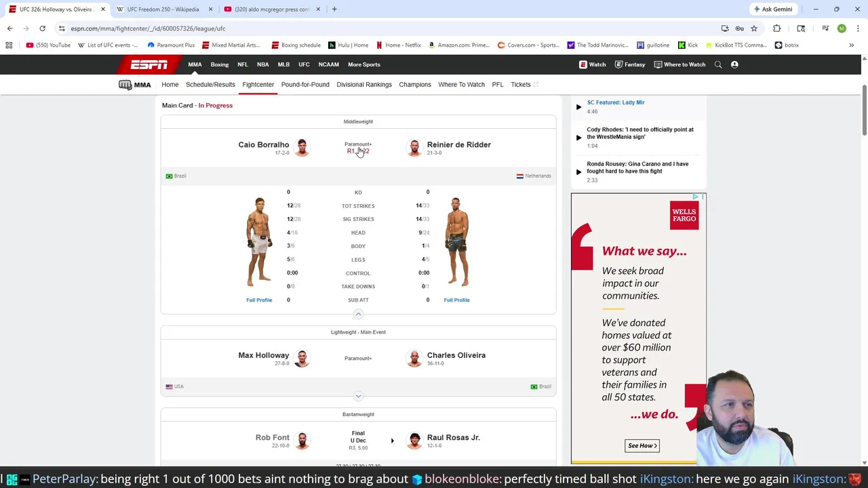Image resolution: width=868 pixels, height=488 pixels.
Task: Close the UFC 326 Holloway vs. Oliveira tab
Action: point(103,9)
